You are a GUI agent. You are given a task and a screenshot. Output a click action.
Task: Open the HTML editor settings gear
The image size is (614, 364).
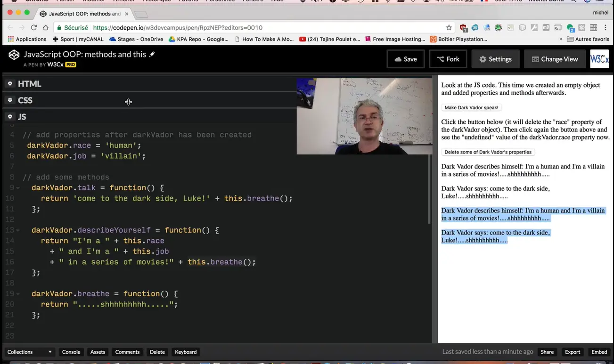(10, 84)
